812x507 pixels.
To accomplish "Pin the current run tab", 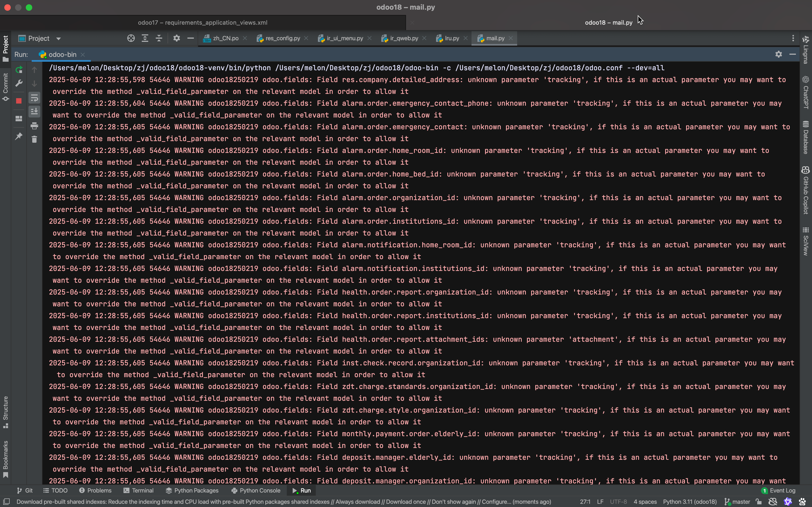I will point(19,136).
